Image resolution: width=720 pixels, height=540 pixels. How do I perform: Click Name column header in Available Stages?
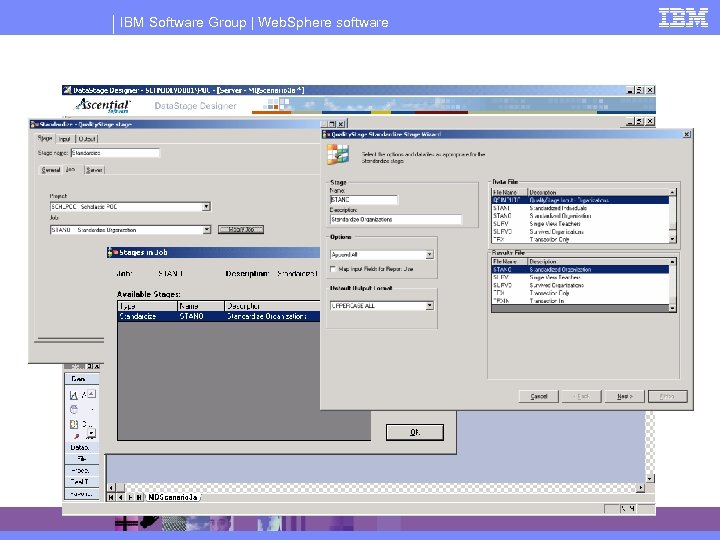point(201,306)
